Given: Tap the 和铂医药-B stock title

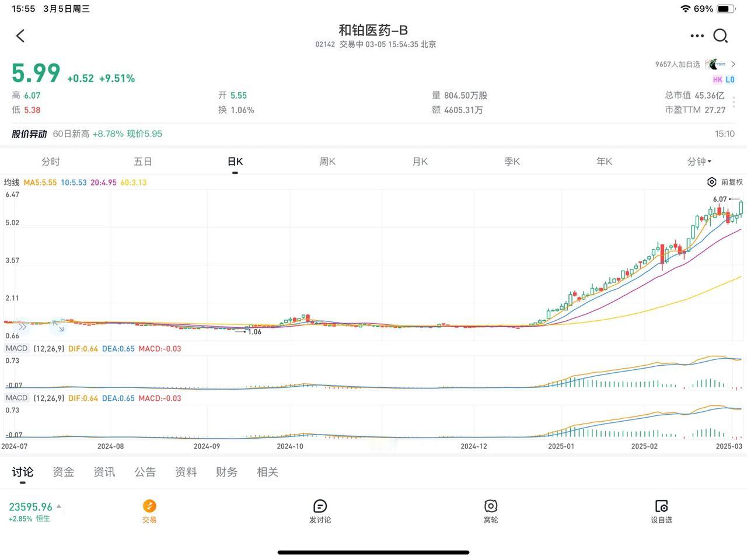Looking at the screenshot, I should click(x=373, y=30).
